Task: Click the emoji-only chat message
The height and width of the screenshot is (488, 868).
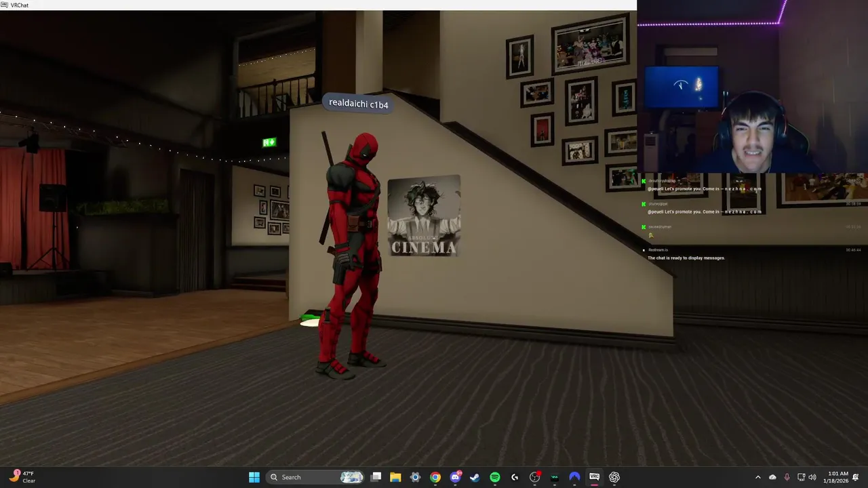Action: pos(651,235)
